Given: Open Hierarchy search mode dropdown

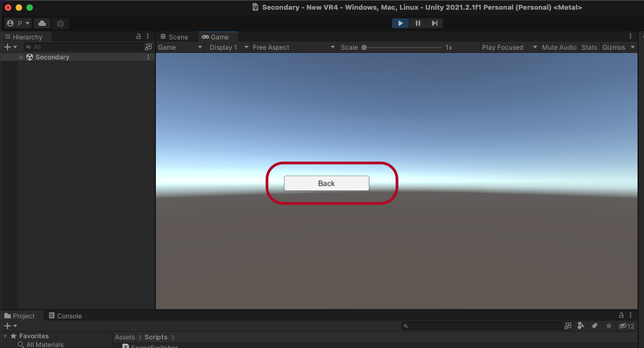Looking at the screenshot, I should pos(29,47).
